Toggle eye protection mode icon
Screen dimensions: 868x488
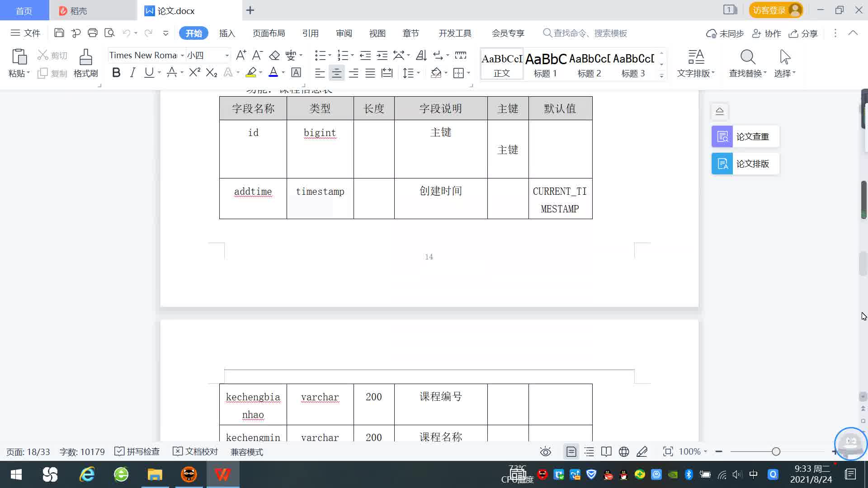pos(545,451)
